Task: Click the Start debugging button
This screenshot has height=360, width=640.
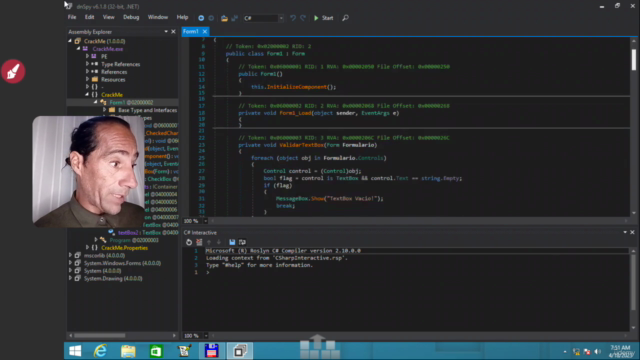Action: pos(323,18)
